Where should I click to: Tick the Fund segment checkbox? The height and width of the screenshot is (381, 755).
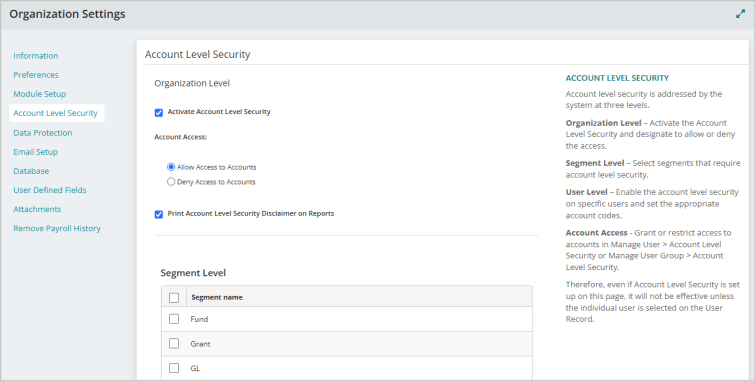pos(174,319)
